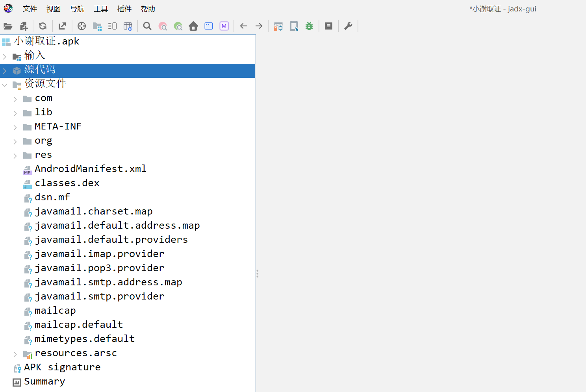Open the 导航 menu
Screen dimensions: 586x392
click(77, 9)
